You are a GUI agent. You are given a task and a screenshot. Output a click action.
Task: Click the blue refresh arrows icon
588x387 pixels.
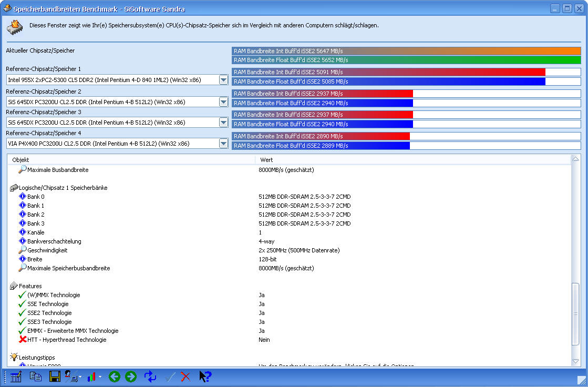(x=150, y=376)
